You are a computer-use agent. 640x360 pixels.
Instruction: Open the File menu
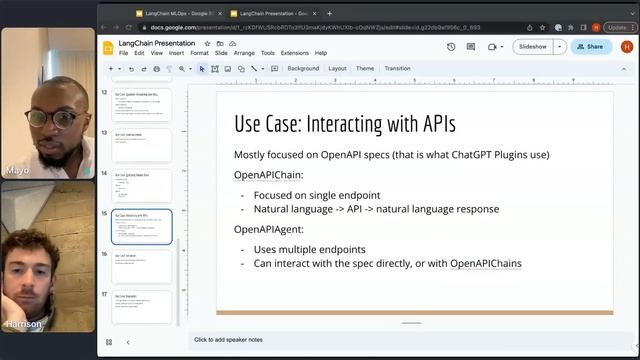(123, 53)
